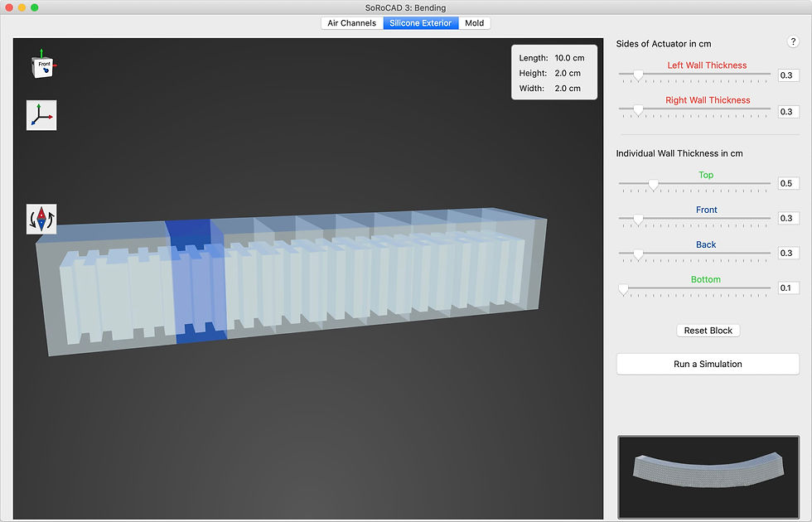Screen dimensions: 812x522
Task: Open the help question mark button
Action: pyautogui.click(x=793, y=42)
